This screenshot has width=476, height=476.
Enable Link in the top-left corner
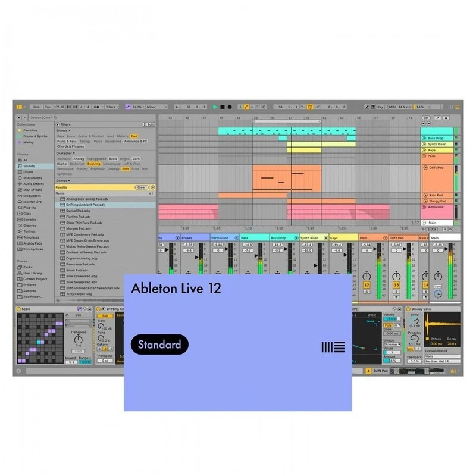click(36, 106)
